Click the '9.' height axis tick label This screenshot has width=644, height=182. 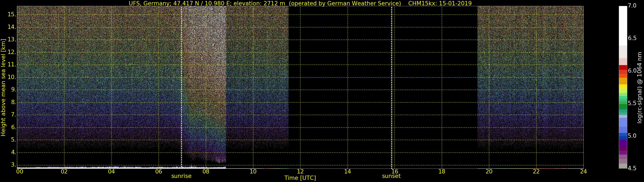point(14,90)
